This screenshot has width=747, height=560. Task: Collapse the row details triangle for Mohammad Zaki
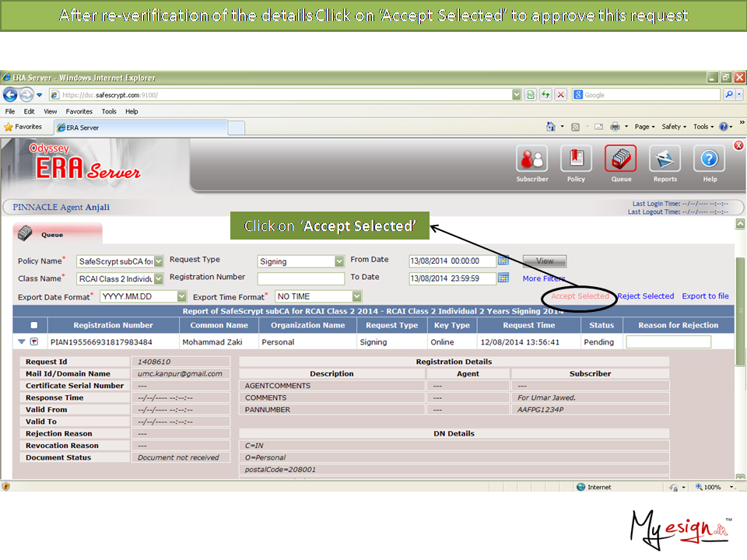point(21,341)
